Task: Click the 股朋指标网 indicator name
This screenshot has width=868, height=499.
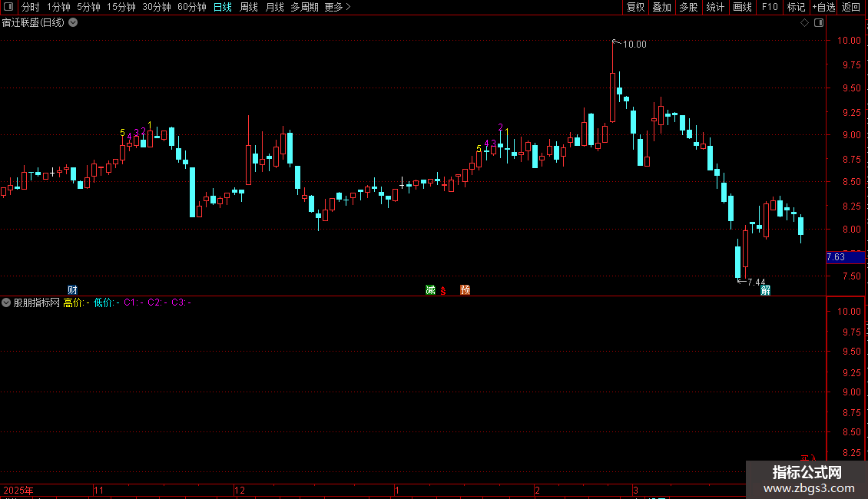Action: (37, 302)
